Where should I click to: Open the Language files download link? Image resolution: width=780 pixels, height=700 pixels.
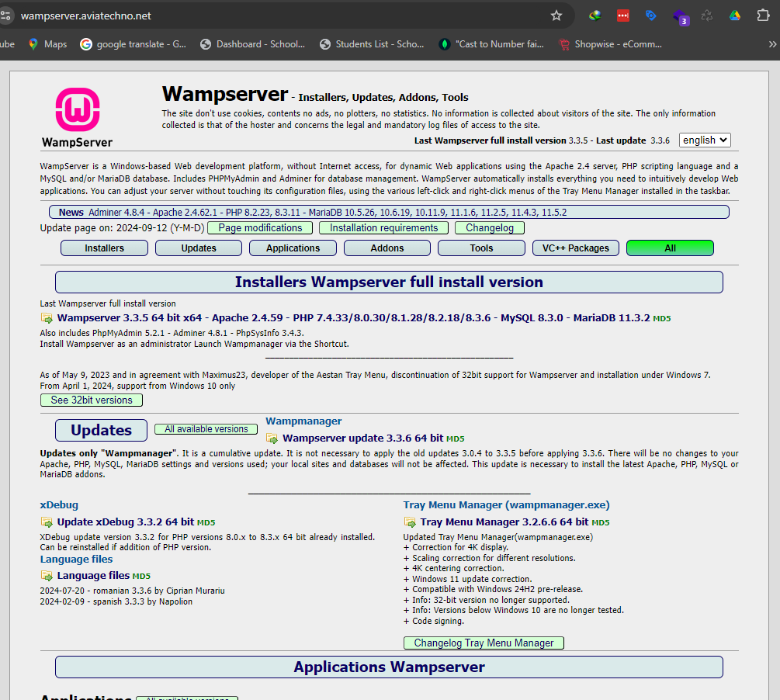click(x=93, y=576)
